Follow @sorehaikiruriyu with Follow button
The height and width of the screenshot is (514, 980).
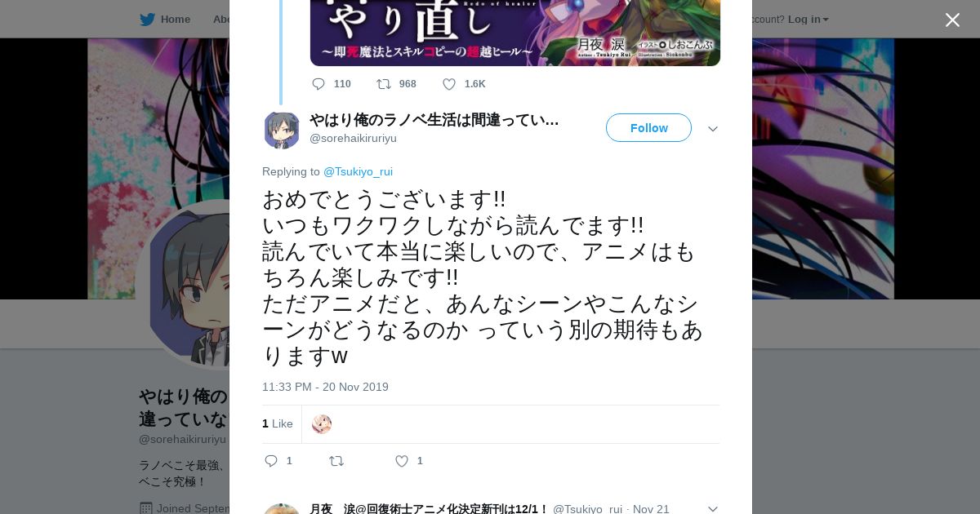tap(648, 128)
